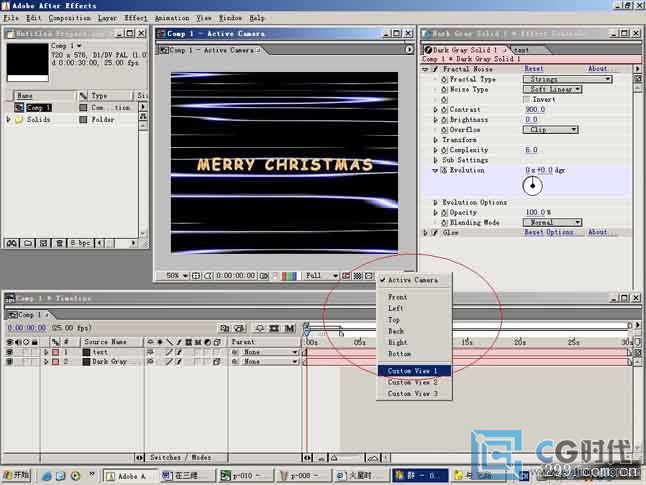646x485 pixels.
Task: Select Top view in popup menu
Action: click(414, 320)
